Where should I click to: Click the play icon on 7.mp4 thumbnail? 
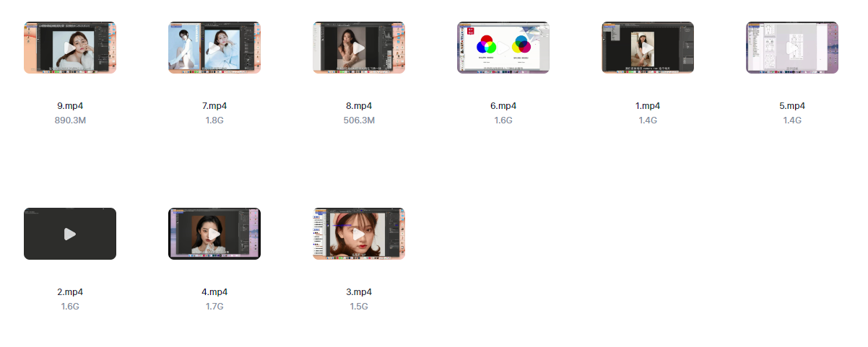(214, 48)
